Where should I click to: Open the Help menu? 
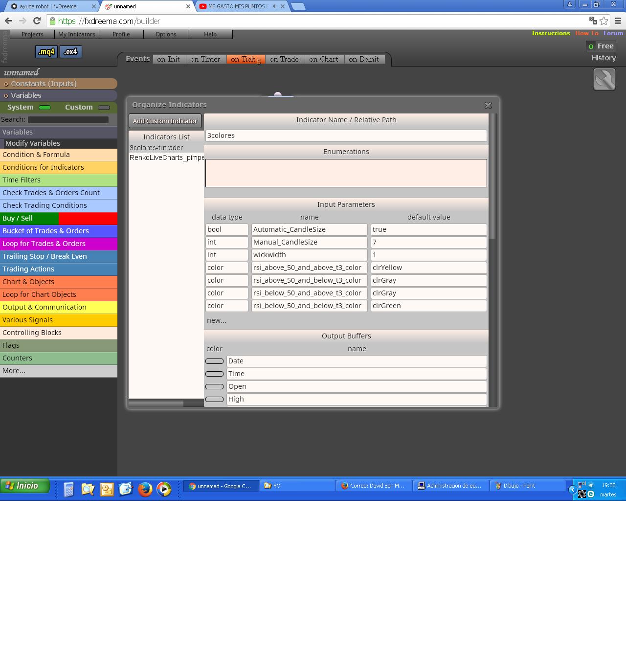(210, 34)
